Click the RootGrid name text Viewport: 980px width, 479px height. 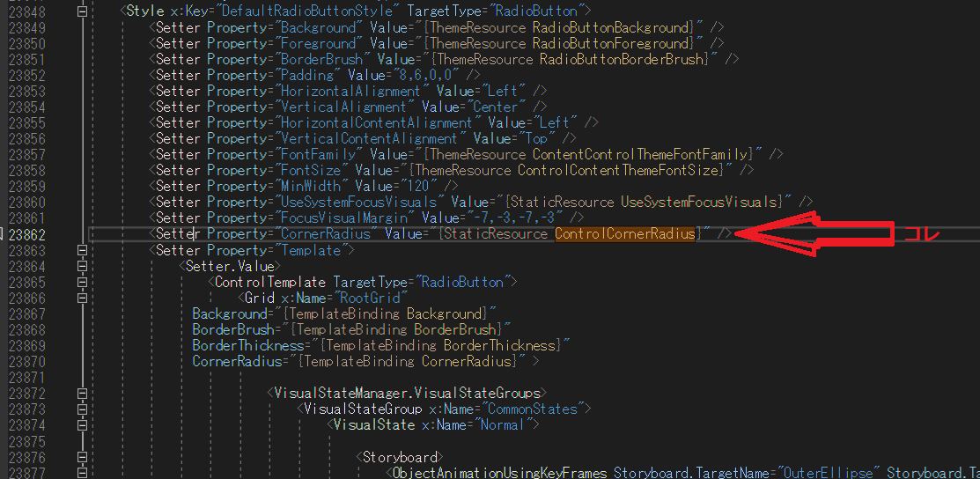point(372,298)
